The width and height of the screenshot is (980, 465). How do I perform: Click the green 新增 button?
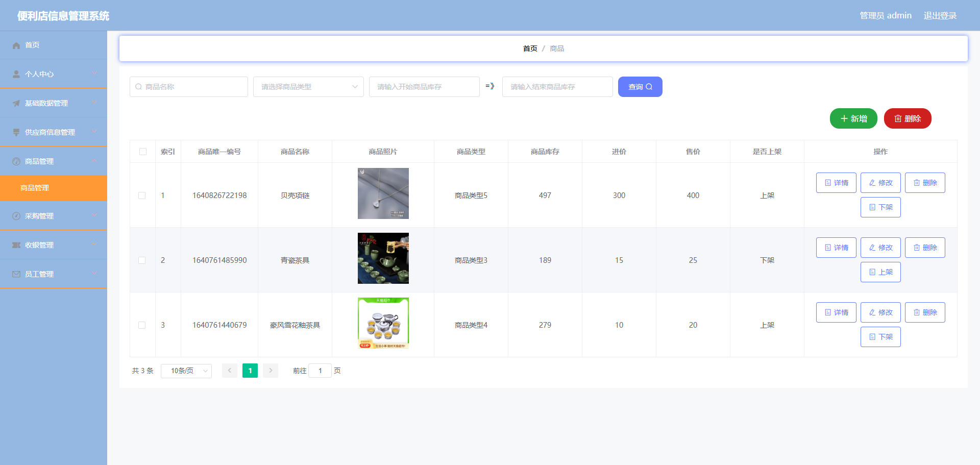(853, 118)
